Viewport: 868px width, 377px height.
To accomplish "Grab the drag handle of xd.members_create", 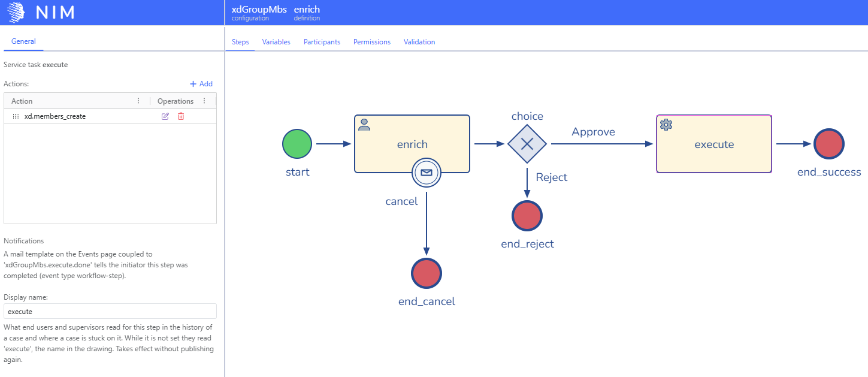I will pyautogui.click(x=16, y=116).
